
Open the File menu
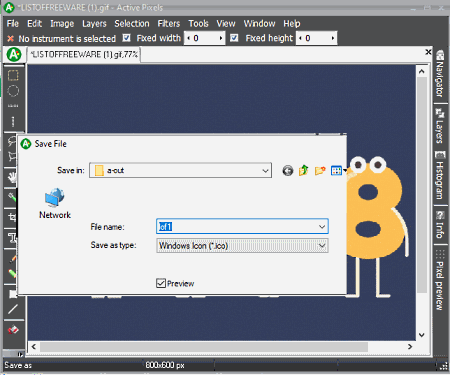(13, 24)
